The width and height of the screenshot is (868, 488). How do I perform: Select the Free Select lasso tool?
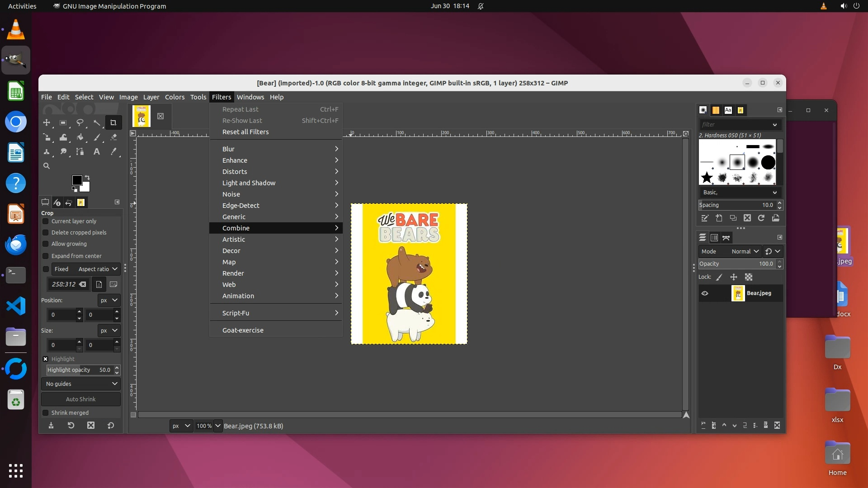(80, 122)
